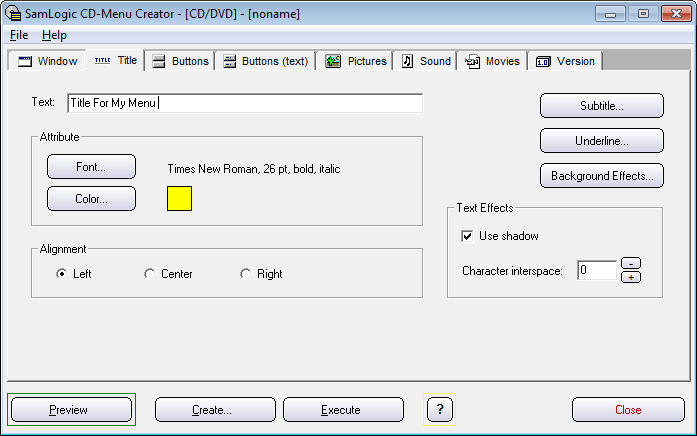Open Underline settings
Image resolution: width=697 pixels, height=436 pixels.
[602, 141]
